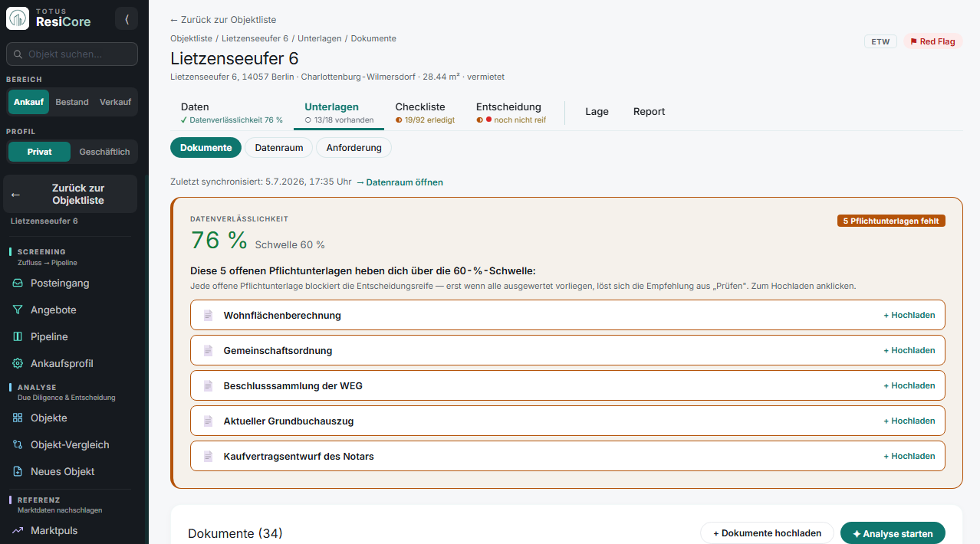This screenshot has height=544, width=980.
Task: Click Unterlagen in the breadcrumb
Action: coord(320,38)
